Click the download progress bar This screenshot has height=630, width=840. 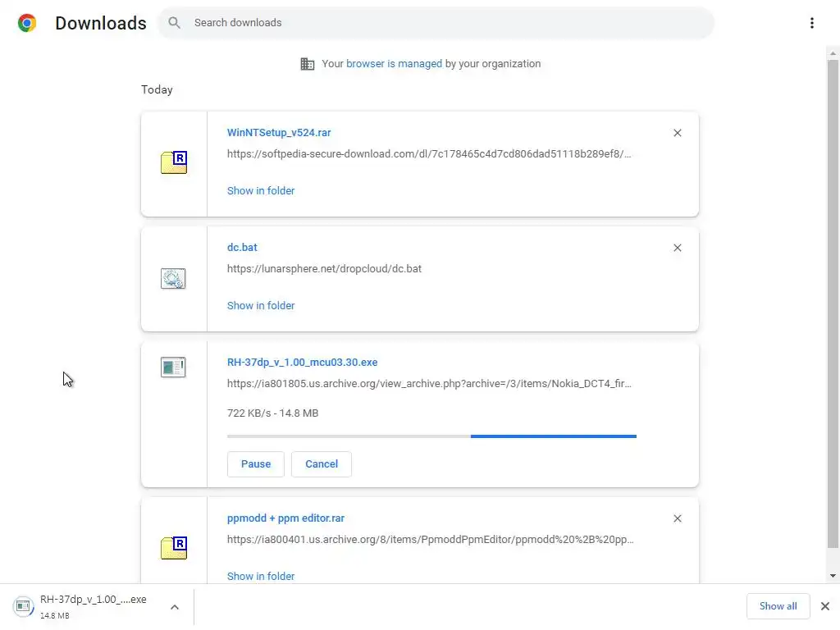(431, 436)
